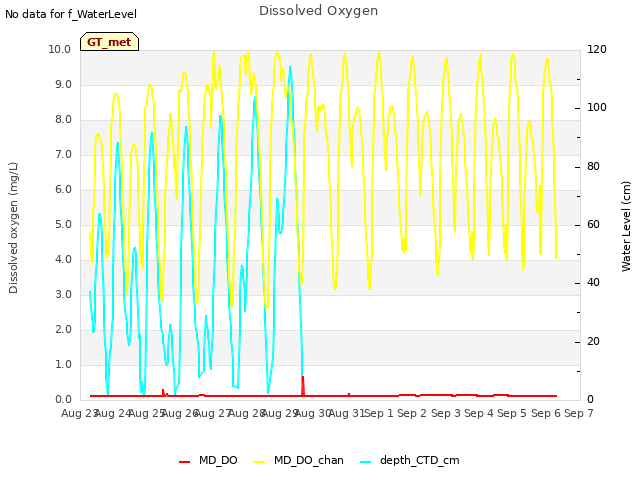Click the 10.0 left axis tick label
The width and height of the screenshot is (640, 480).
pos(60,49)
